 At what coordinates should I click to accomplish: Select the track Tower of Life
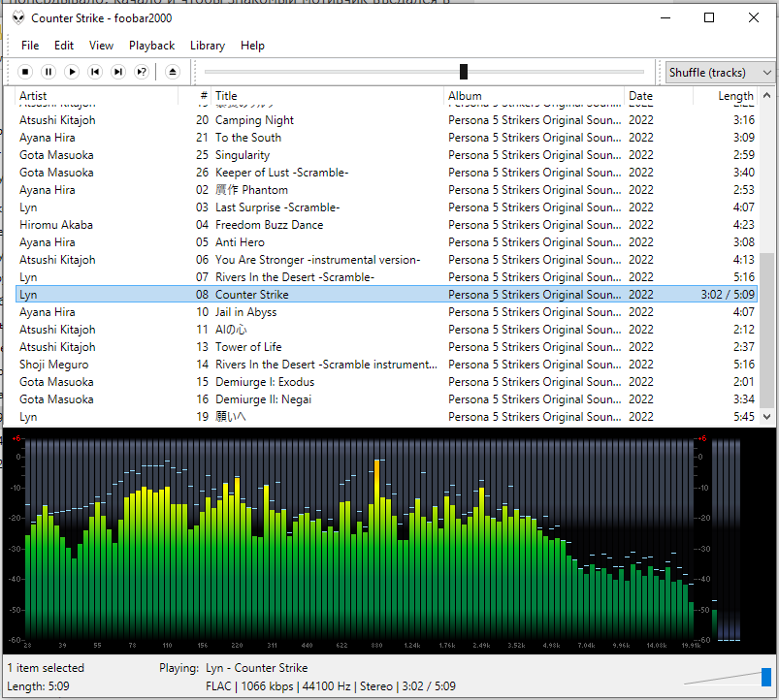(x=386, y=347)
